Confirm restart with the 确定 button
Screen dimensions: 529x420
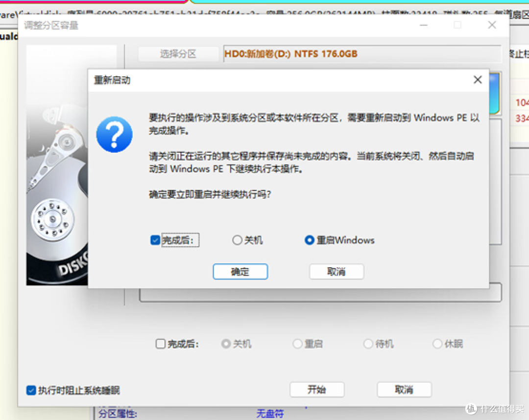point(240,271)
